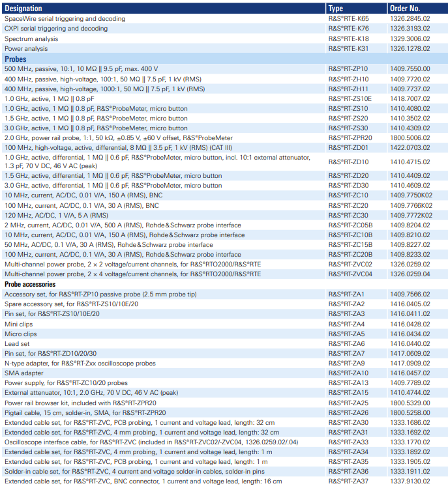Viewport: 448px width, 488px height.
Task: Click order number 1409.7789.02
Action: click(x=410, y=383)
